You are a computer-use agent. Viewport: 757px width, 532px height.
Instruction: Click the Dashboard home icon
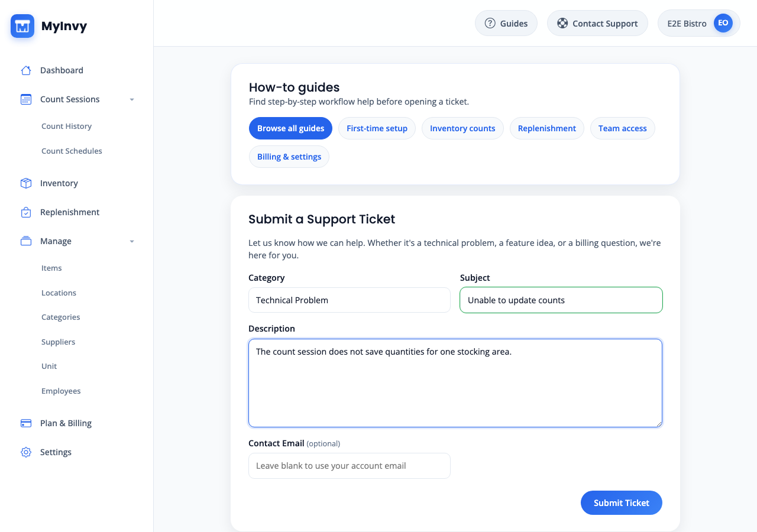[26, 70]
